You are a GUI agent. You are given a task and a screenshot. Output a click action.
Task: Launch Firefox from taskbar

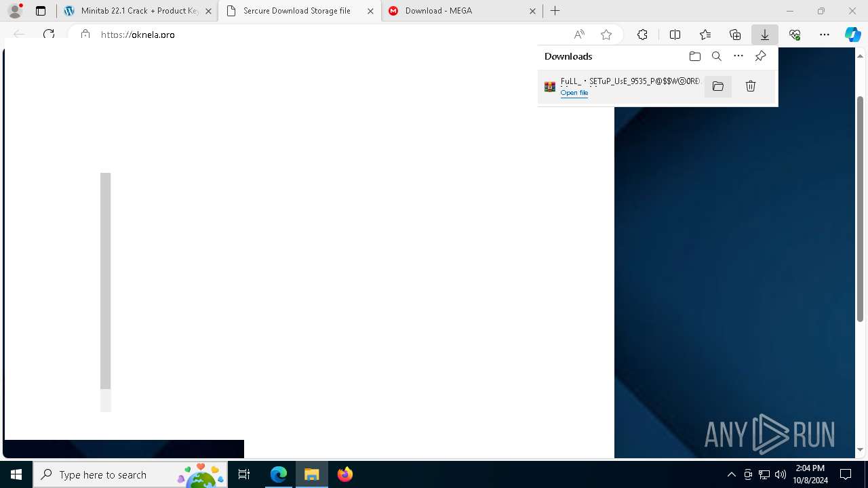point(345,474)
